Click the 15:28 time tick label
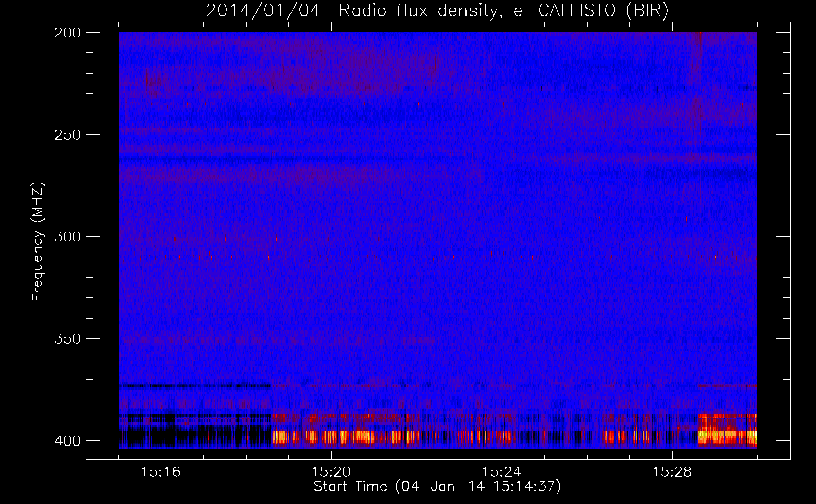816x504 pixels. 672,472
